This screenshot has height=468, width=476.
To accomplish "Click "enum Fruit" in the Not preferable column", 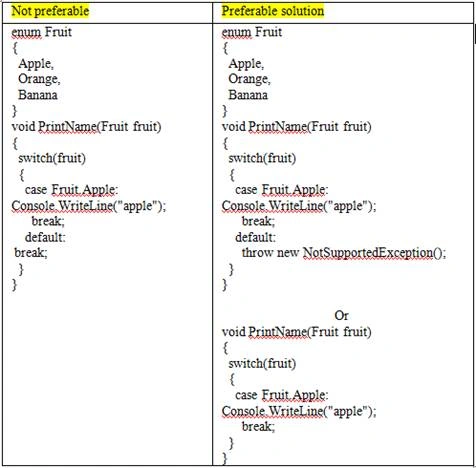I will click(x=42, y=32).
